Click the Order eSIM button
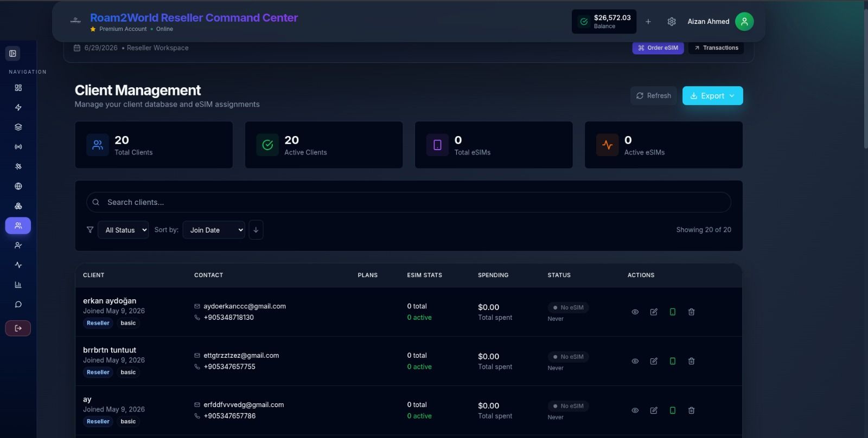868x438 pixels. (x=658, y=48)
